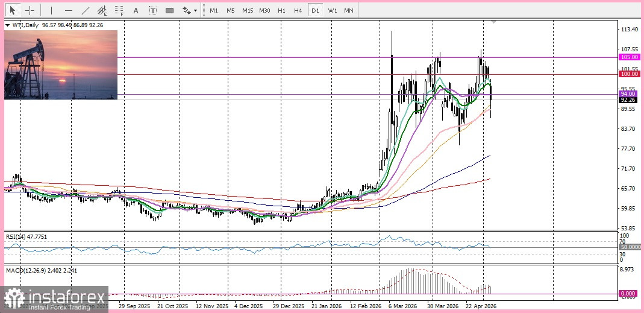This screenshot has width=644, height=313.
Task: Click the 94.00 purple price level label
Action: tap(629, 93)
